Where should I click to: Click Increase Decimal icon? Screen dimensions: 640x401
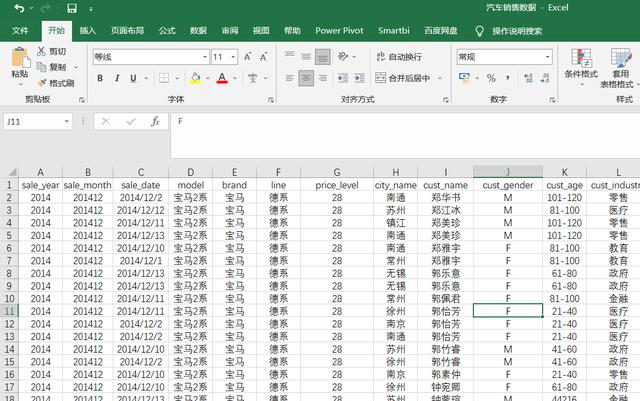point(528,78)
